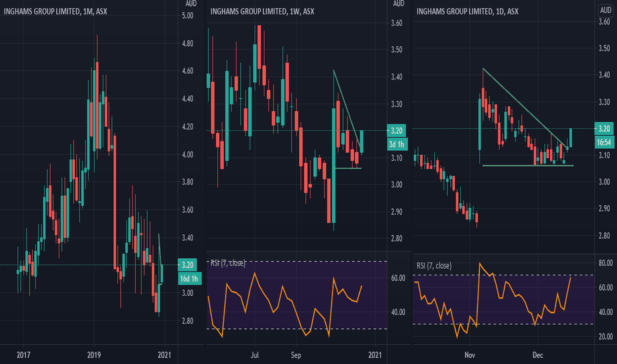Select the descending trendline on daily chart
The width and height of the screenshot is (617, 364).
pyautogui.click(x=526, y=109)
